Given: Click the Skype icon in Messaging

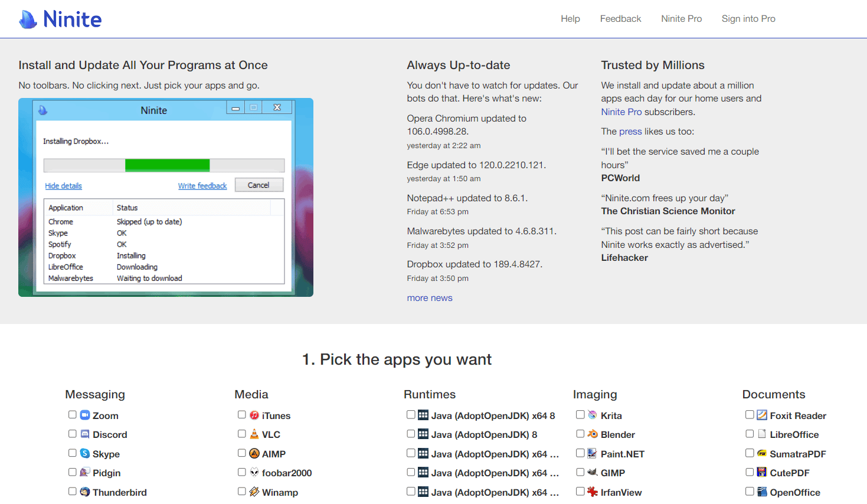Looking at the screenshot, I should [x=84, y=453].
